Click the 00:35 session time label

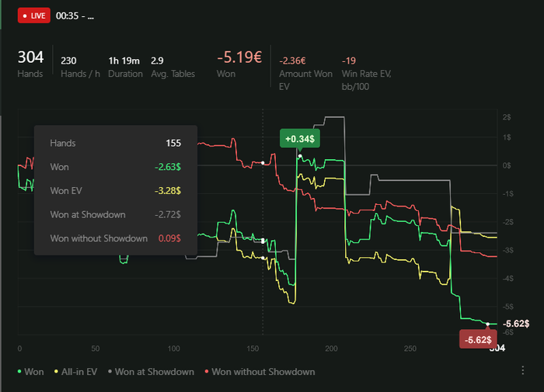75,16
